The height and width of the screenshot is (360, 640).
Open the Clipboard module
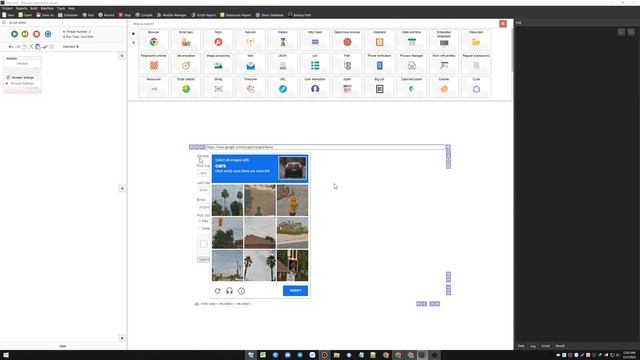(x=380, y=40)
